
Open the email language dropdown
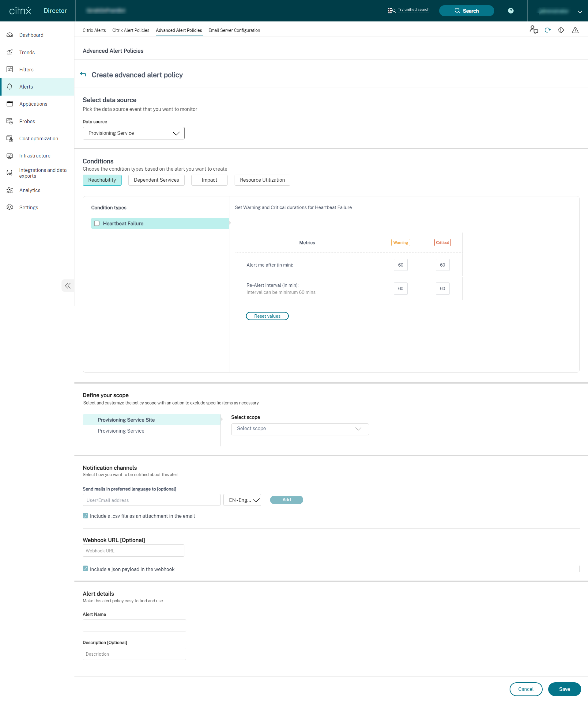pos(242,500)
